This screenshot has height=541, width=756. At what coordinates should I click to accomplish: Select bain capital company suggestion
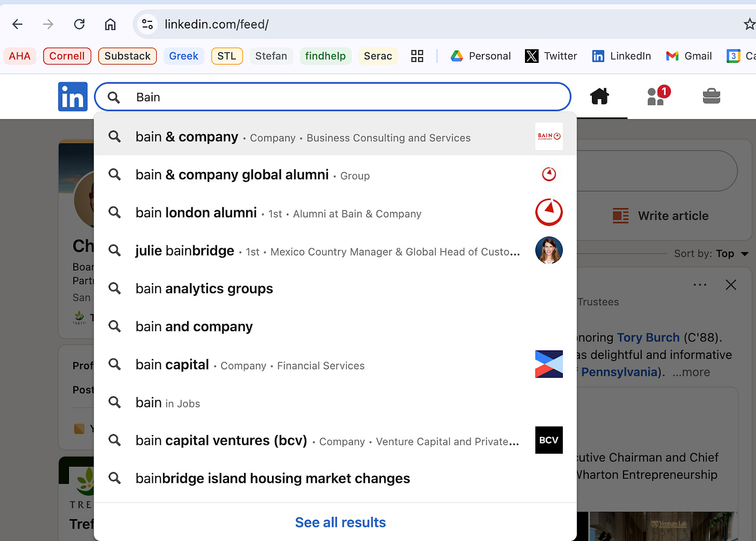(x=335, y=364)
